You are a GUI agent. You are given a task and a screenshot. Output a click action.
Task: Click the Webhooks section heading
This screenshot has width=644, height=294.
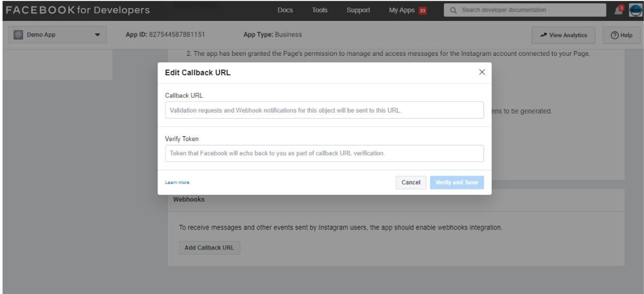coord(189,199)
